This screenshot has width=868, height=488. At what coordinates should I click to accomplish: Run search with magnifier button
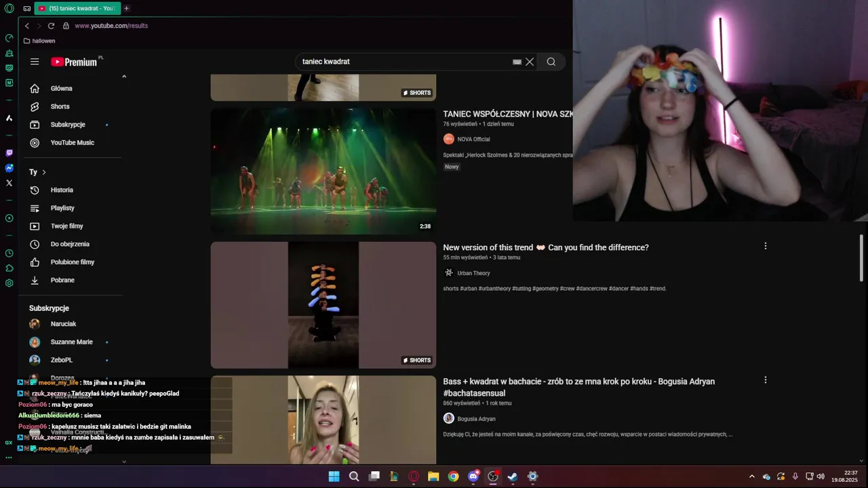[x=551, y=62]
